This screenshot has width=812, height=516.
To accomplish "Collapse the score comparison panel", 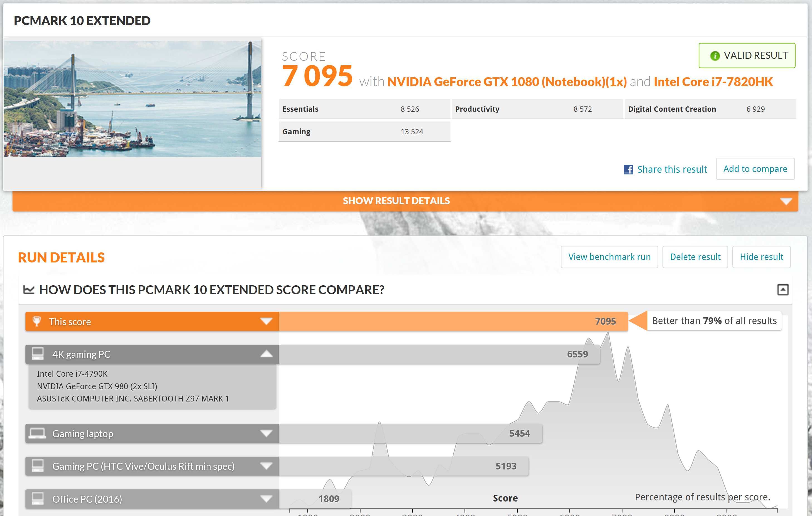I will point(783,289).
